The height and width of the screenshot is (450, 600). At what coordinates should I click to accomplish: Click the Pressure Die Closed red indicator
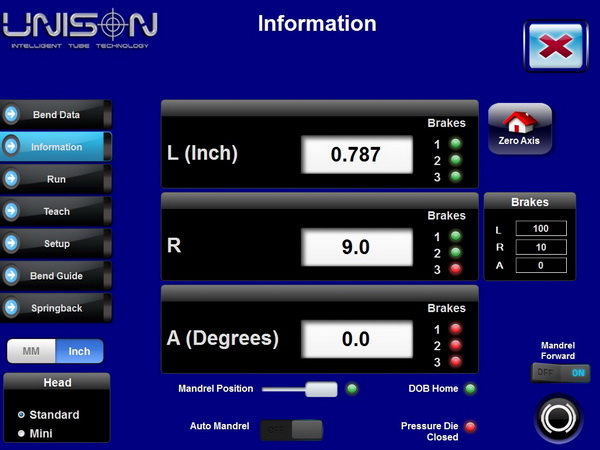click(470, 427)
